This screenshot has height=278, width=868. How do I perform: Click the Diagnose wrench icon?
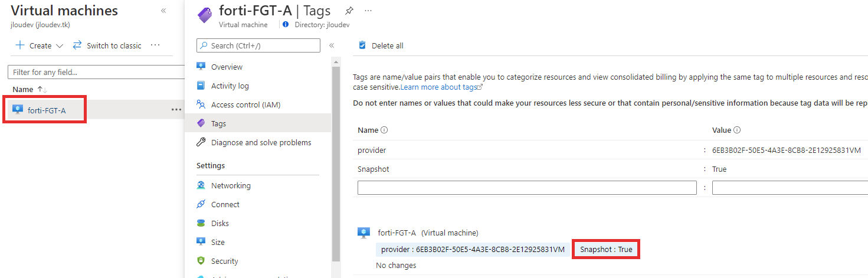(201, 142)
